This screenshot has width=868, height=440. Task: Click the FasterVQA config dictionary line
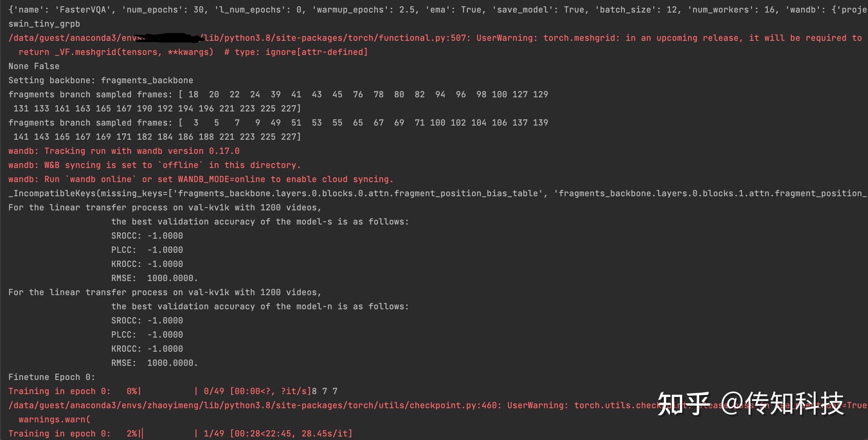click(404, 10)
